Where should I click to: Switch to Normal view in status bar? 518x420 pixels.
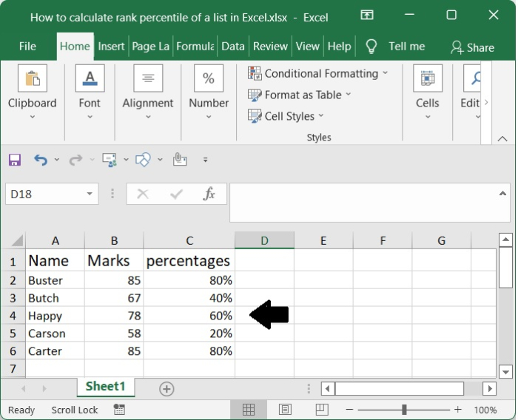[249, 410]
